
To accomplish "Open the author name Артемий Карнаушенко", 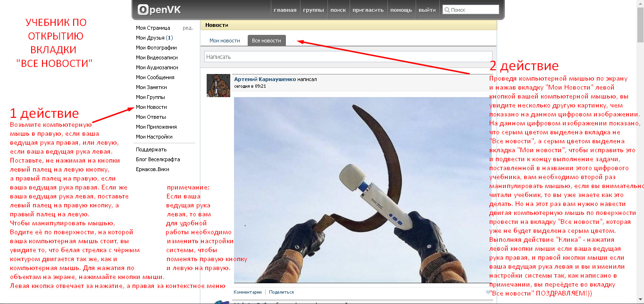I will 265,79.
